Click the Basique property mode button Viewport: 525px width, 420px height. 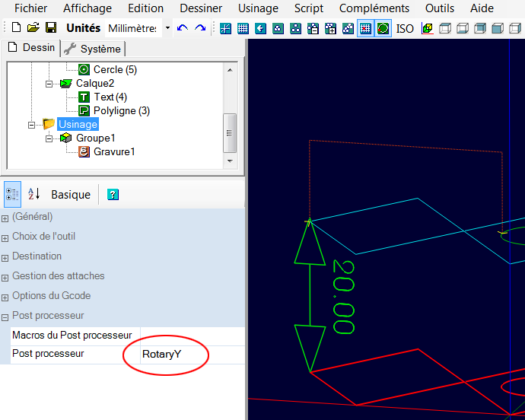tap(71, 195)
